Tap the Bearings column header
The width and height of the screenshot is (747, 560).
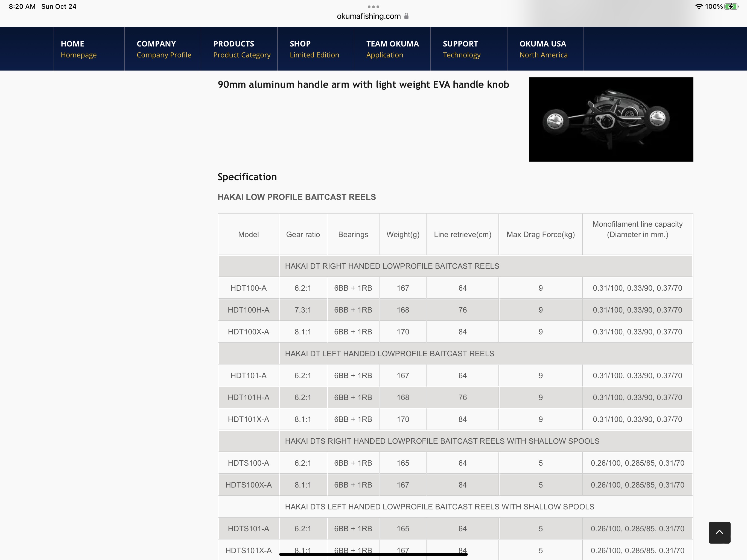click(x=353, y=234)
